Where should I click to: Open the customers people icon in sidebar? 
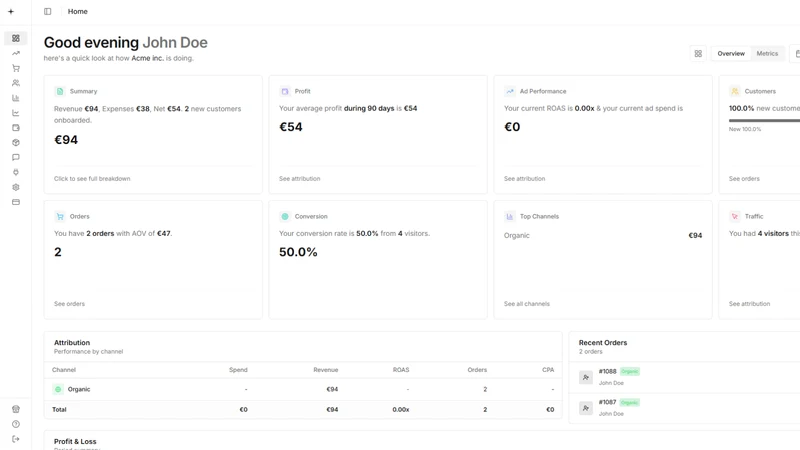pos(16,83)
